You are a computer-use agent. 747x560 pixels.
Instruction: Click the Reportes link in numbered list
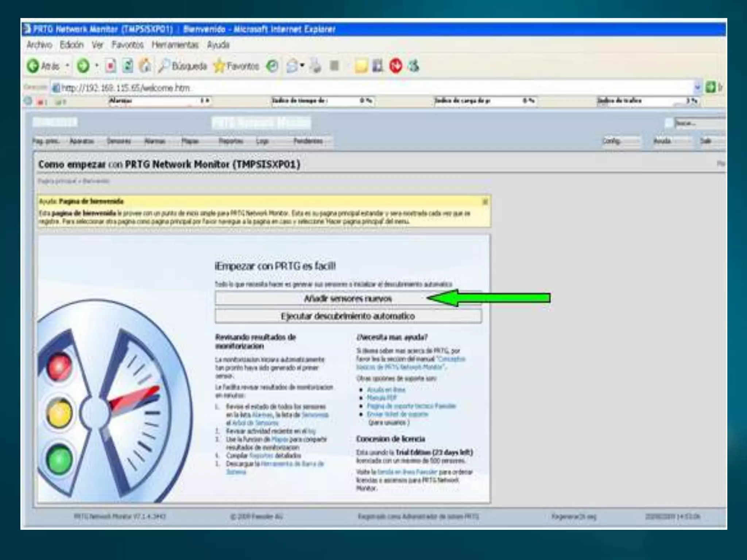261,455
